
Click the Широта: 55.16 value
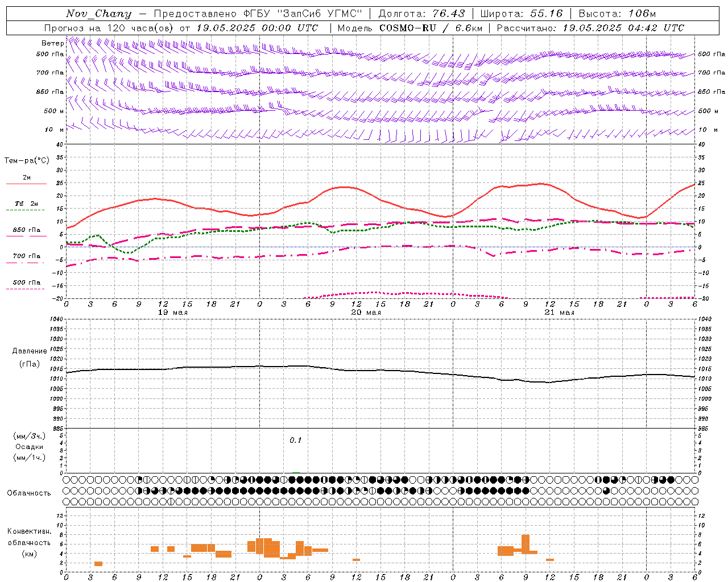coord(522,14)
